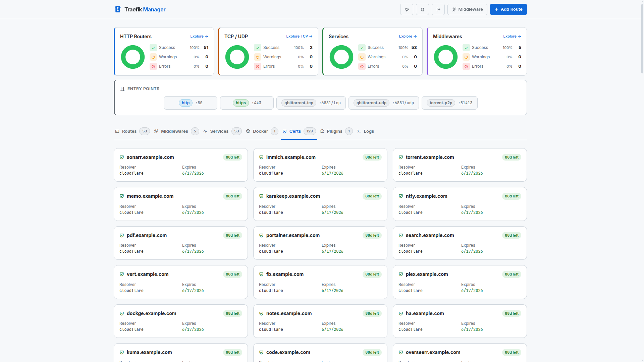Follow Explore link in HTTP Routers card
644x362 pixels.
point(199,36)
